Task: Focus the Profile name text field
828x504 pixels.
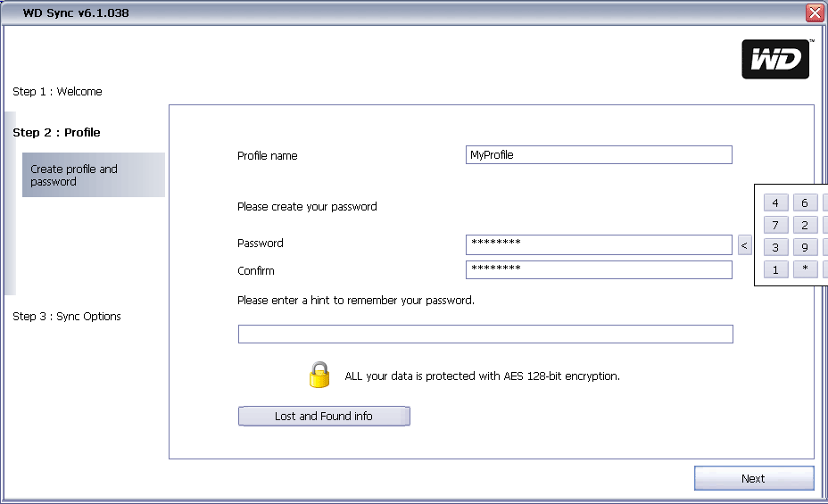Action: click(x=599, y=155)
